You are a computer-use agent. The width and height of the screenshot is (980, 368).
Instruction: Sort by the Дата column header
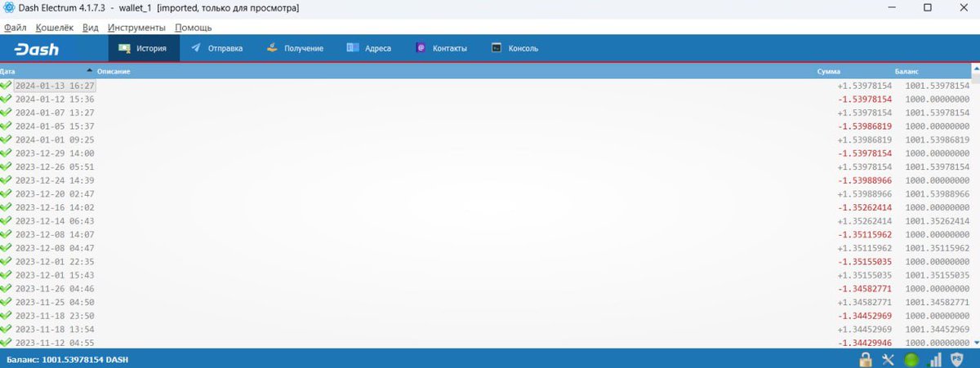47,72
